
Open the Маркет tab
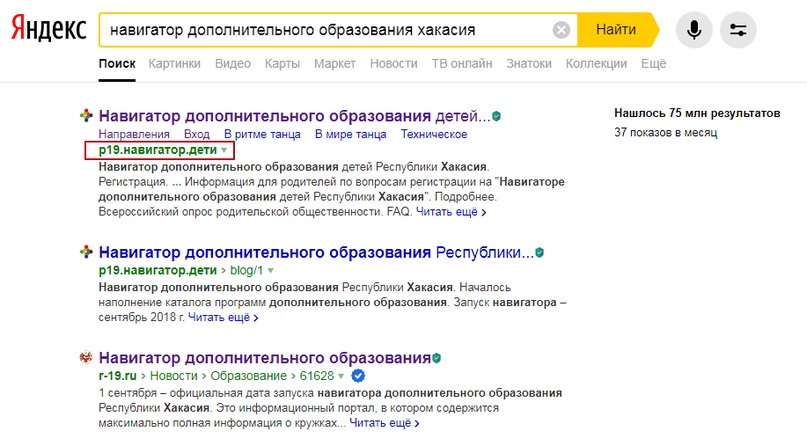[x=335, y=64]
